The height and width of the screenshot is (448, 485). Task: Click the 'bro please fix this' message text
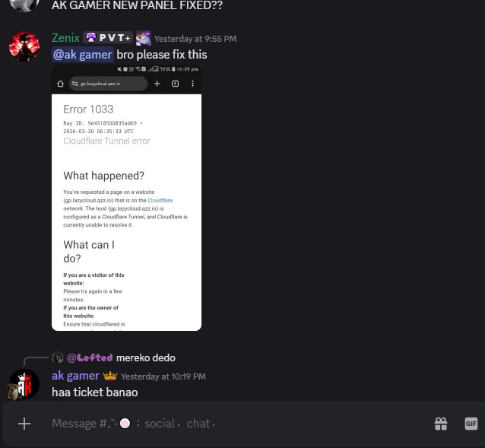(162, 55)
